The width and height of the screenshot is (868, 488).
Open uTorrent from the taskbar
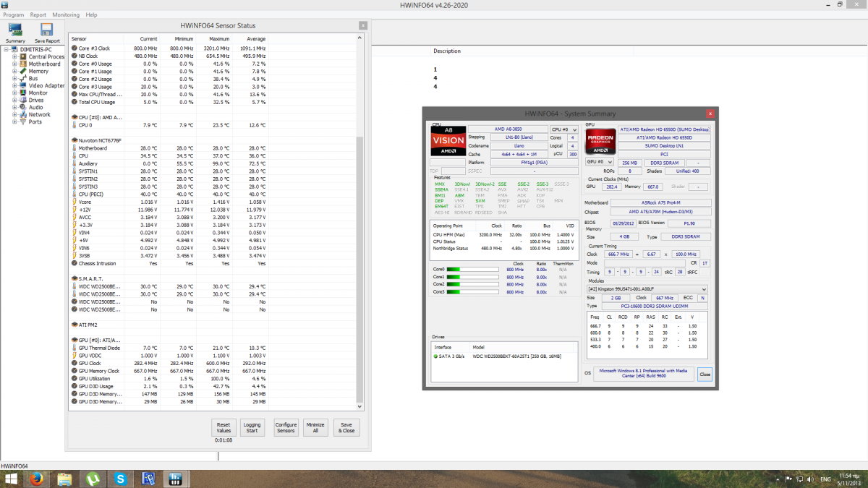point(93,479)
